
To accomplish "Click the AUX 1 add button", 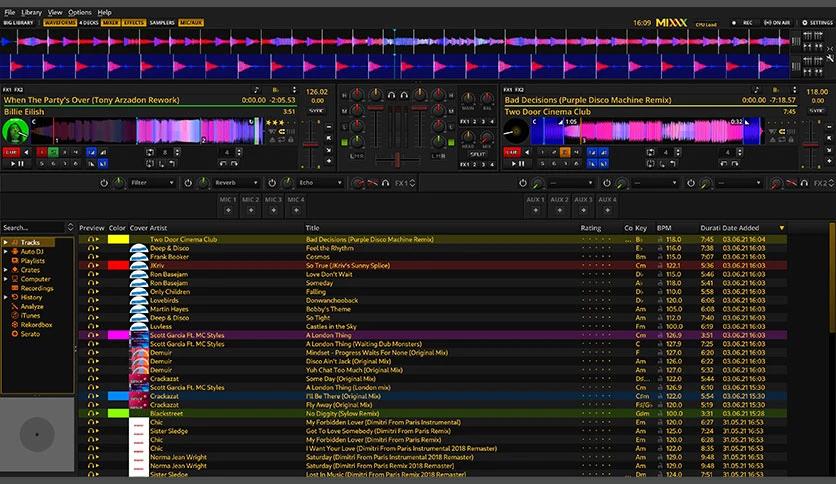I will (535, 211).
